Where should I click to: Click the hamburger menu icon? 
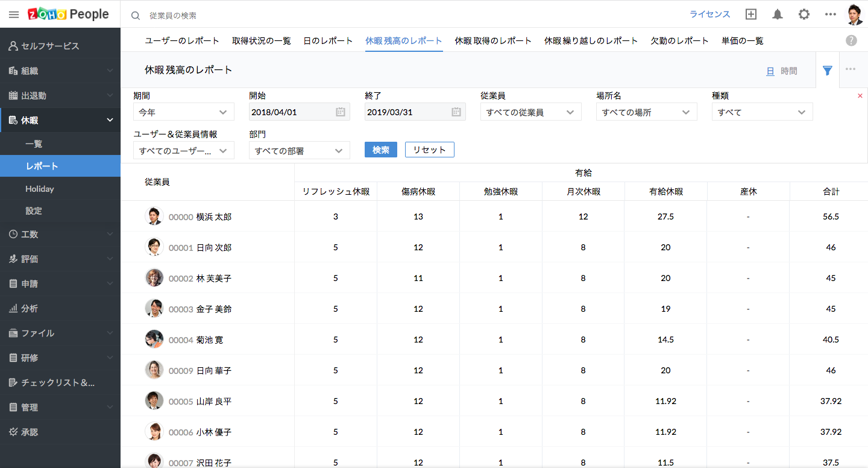[14, 14]
